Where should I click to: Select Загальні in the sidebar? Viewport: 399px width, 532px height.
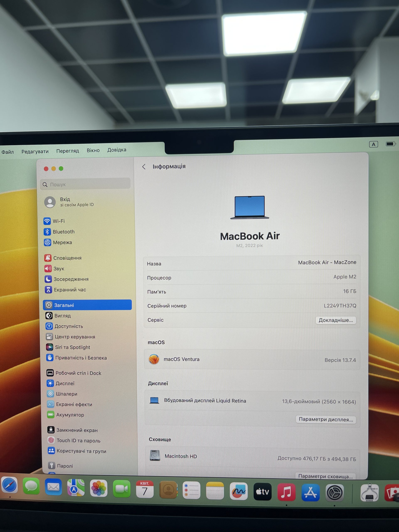point(87,305)
